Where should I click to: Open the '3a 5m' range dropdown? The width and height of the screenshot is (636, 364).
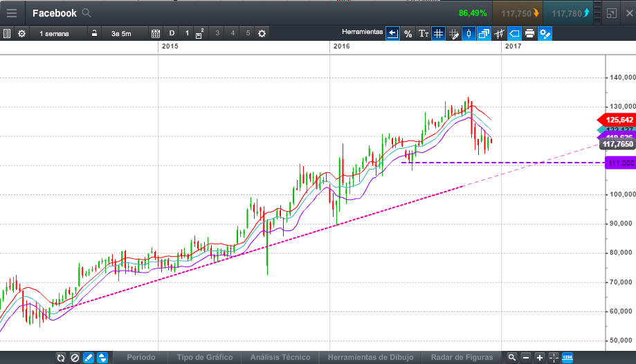(x=121, y=33)
